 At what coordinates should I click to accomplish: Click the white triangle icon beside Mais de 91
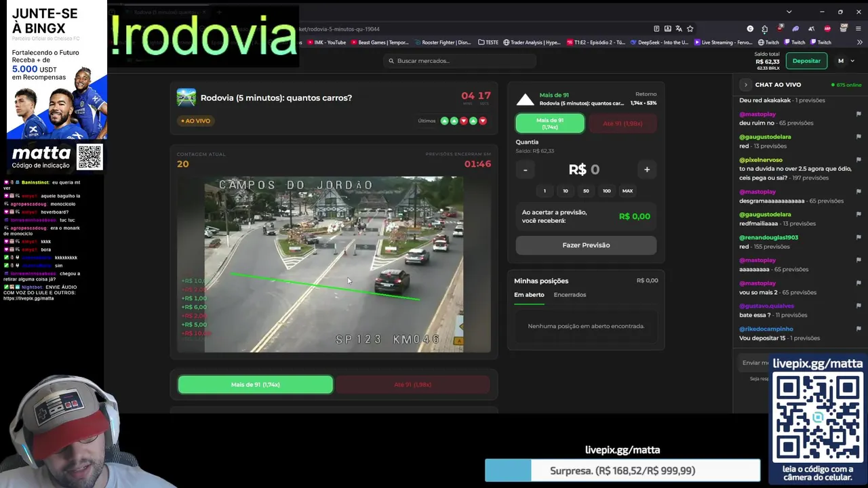pyautogui.click(x=525, y=100)
